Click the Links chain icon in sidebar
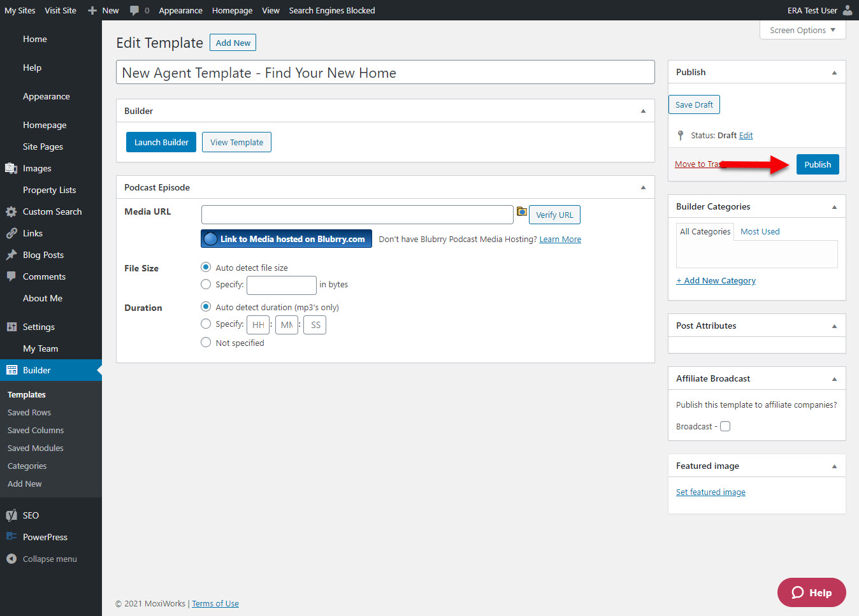Screen dimensions: 859x616 11,233
